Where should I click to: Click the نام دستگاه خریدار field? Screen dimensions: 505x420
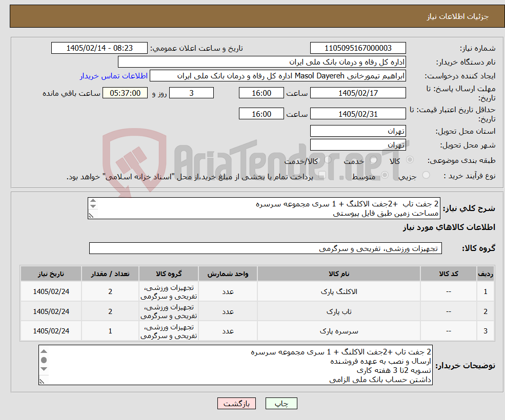tap(262, 62)
